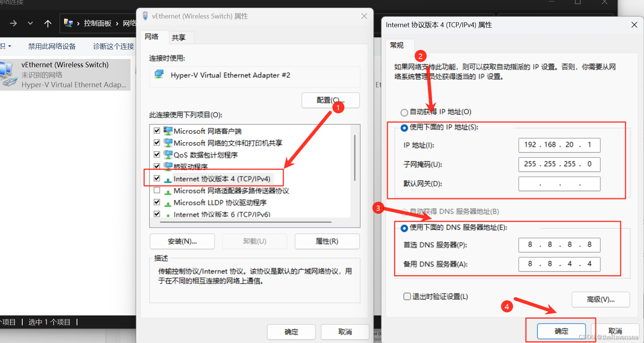Click QoS 数据包计划程序 item icon
The image size is (644, 343).
click(168, 155)
